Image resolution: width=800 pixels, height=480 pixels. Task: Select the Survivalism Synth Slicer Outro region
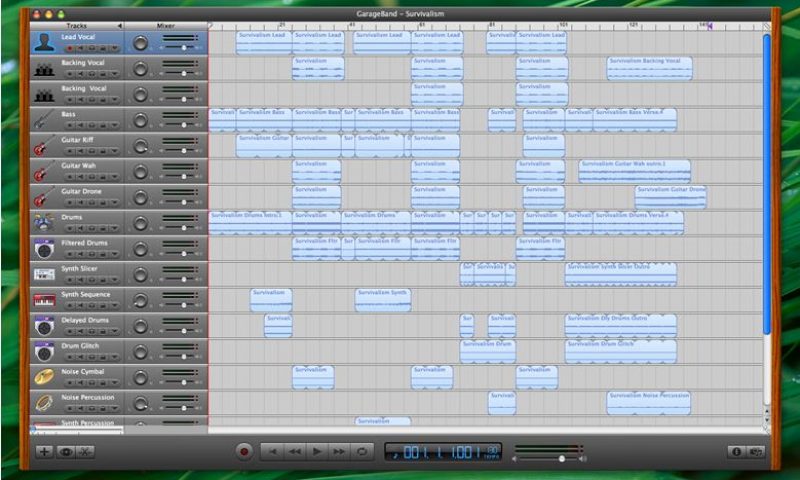click(x=621, y=274)
